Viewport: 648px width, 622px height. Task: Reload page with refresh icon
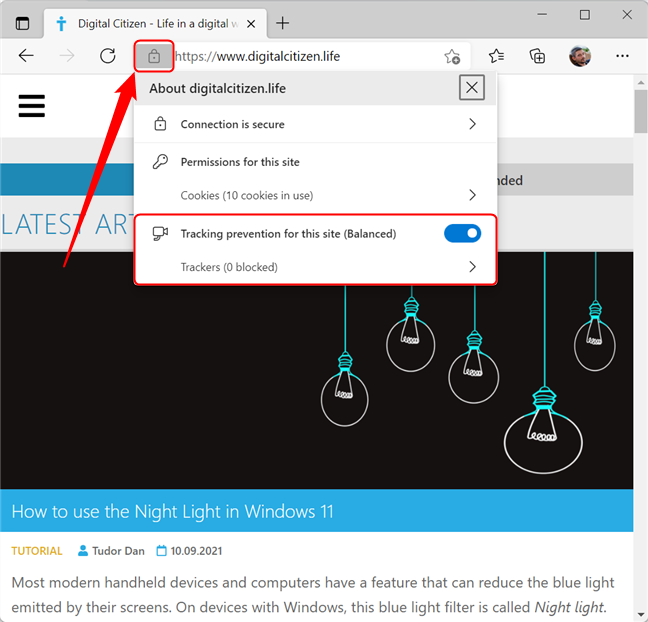[x=108, y=55]
